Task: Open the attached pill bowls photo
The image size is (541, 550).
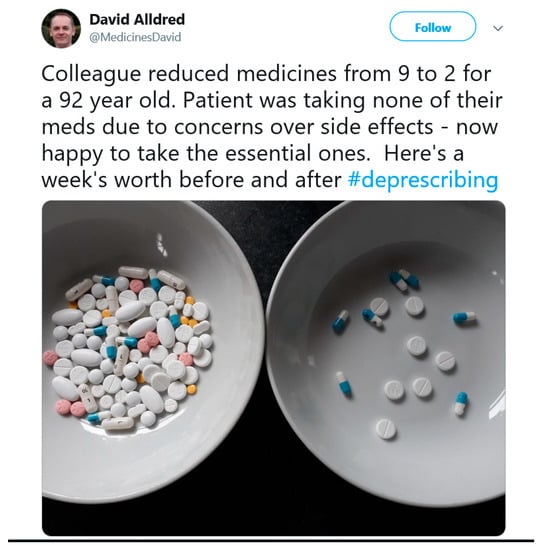Action: click(x=274, y=368)
